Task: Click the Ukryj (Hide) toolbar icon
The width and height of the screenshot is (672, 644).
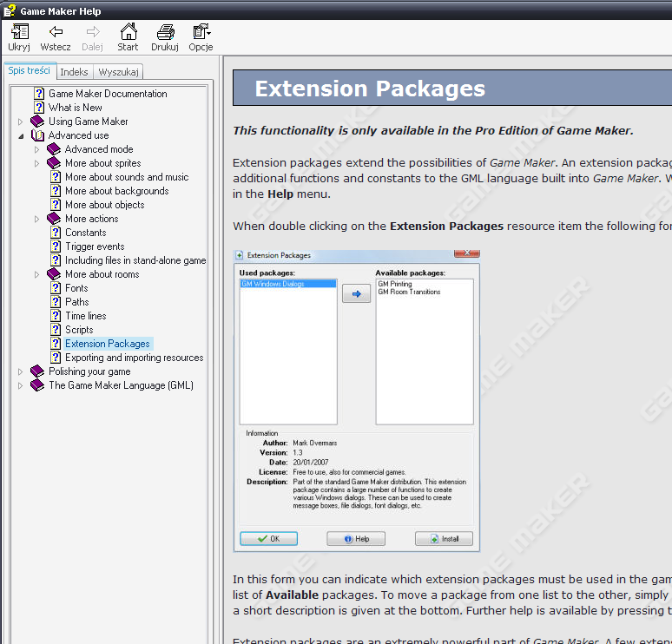Action: click(19, 32)
